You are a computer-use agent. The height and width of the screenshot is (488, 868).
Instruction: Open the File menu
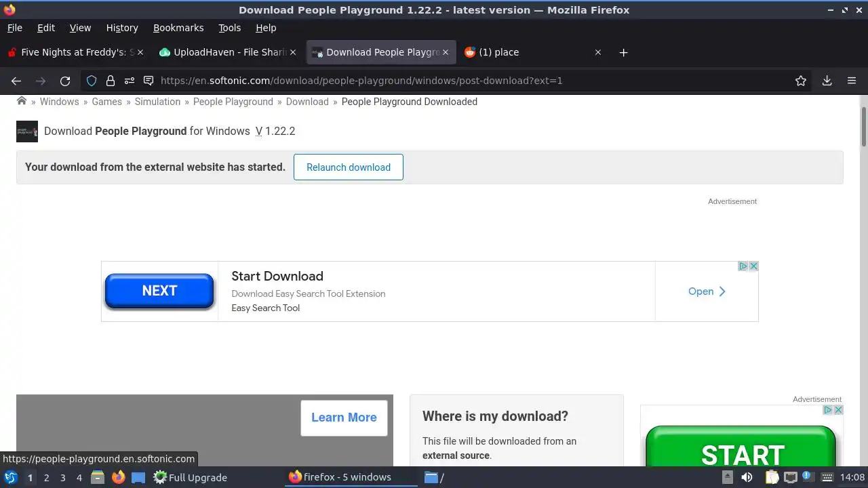click(x=14, y=28)
